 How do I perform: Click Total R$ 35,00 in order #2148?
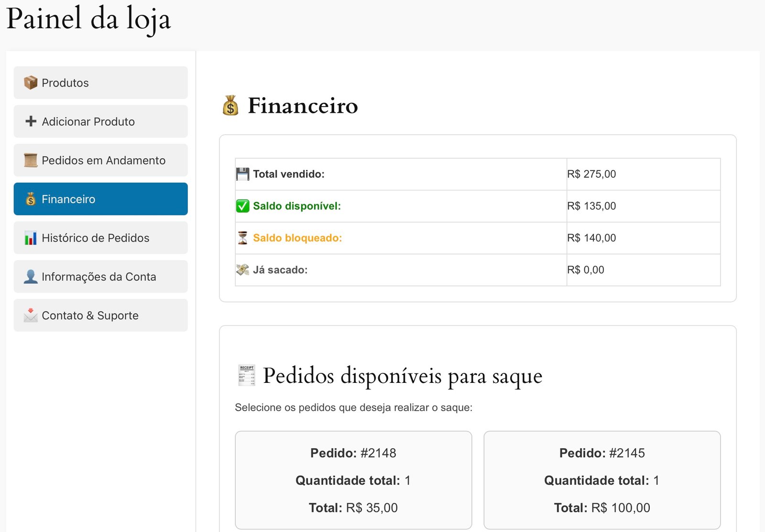tap(353, 508)
